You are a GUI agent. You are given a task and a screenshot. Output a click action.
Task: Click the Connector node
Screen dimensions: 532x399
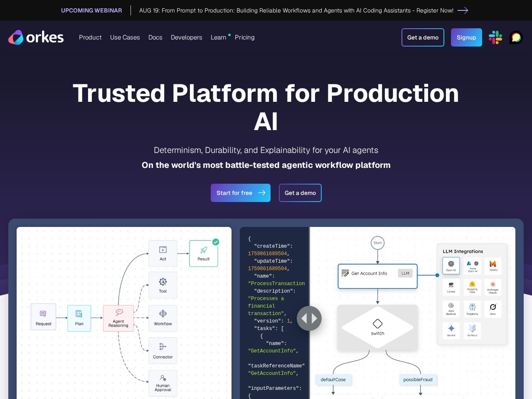coord(163,351)
